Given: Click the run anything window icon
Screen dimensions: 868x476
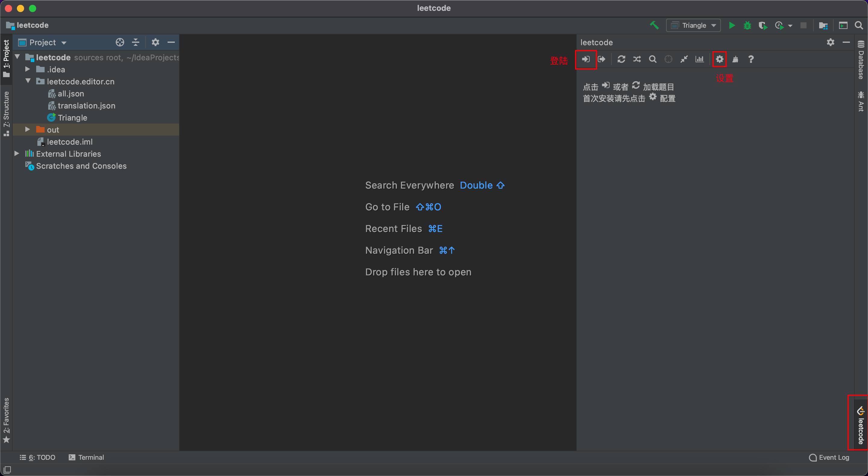Looking at the screenshot, I should click(x=843, y=25).
